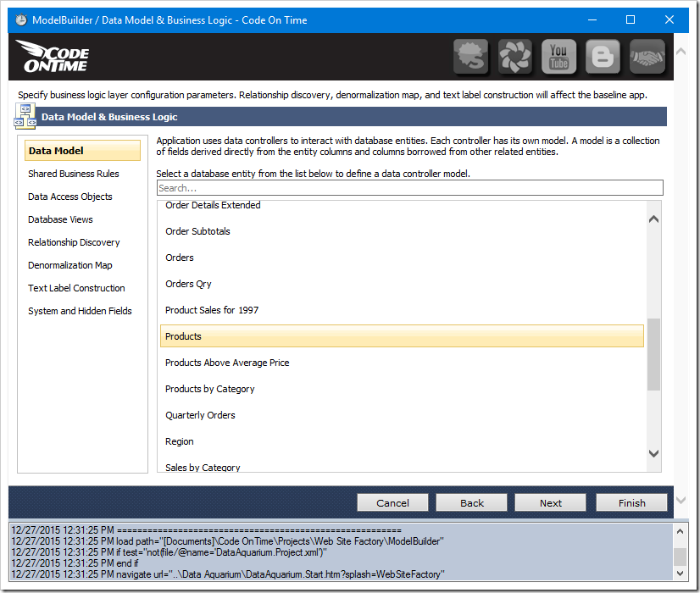Click the handshake icon in the header
Image resolution: width=700 pixels, height=593 pixels.
coord(647,56)
